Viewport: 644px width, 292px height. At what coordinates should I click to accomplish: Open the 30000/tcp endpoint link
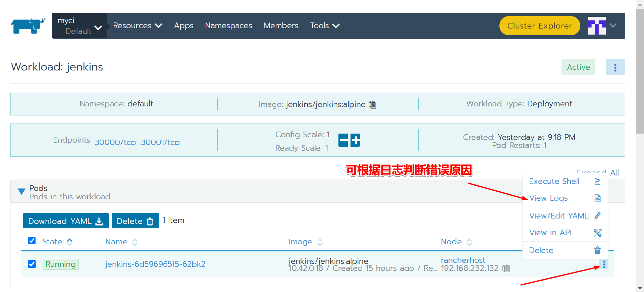pos(115,142)
